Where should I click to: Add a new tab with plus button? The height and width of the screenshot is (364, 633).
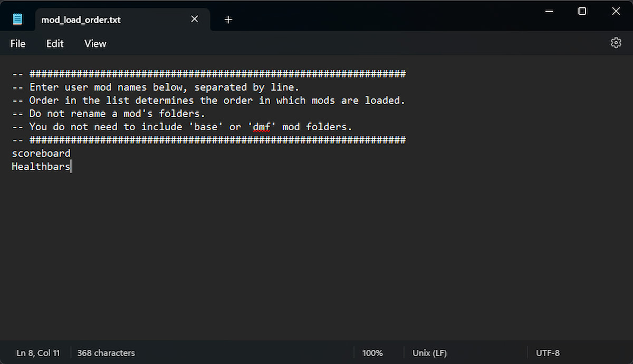(x=228, y=20)
